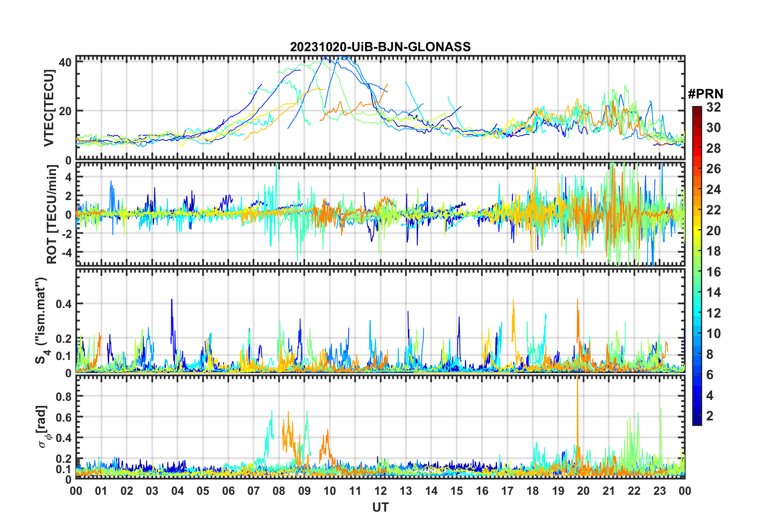
Task: Select the VTEC[TECU] y-axis label
Action: click(x=49, y=108)
